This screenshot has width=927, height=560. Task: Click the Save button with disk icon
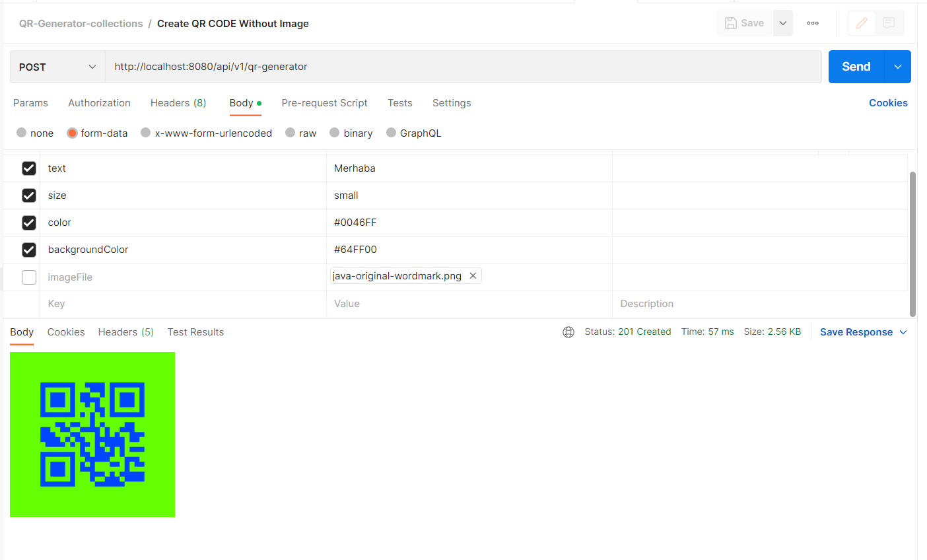[745, 23]
